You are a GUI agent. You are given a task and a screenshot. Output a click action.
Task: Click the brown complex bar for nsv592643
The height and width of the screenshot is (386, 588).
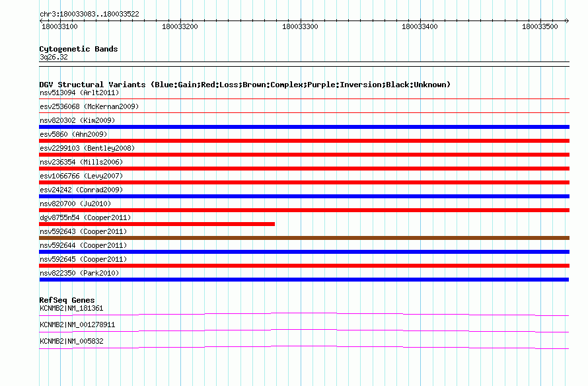(x=304, y=238)
